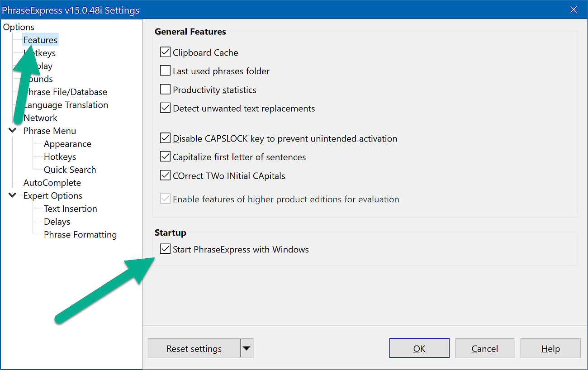Viewport: 588px width, 370px height.
Task: Click the Cancel button
Action: tap(485, 348)
